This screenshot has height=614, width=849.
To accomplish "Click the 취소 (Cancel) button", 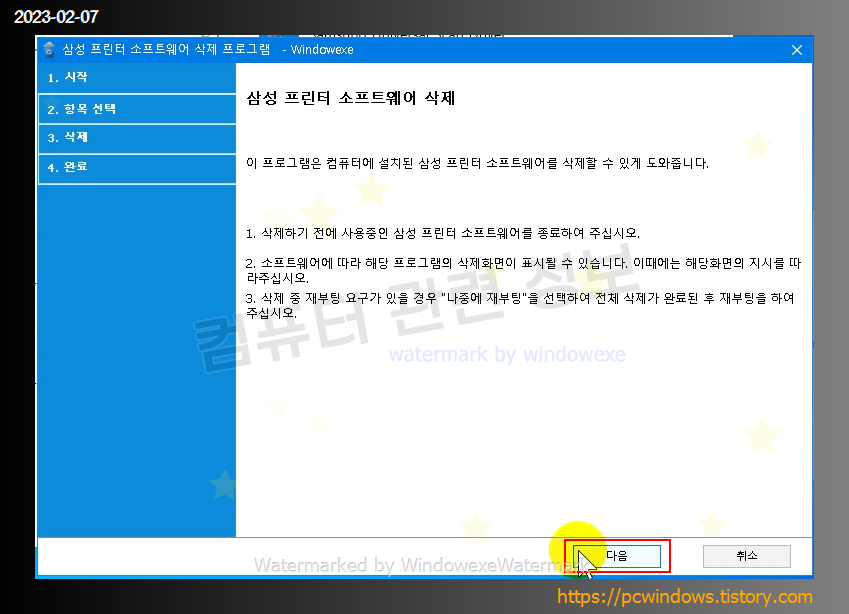I will (x=747, y=556).
